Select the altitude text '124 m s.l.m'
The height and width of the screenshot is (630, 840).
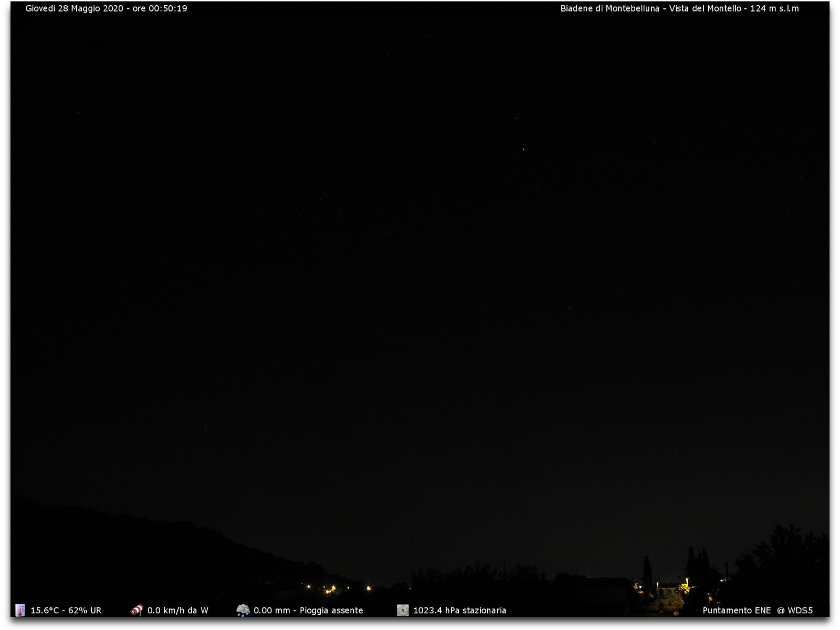(774, 8)
